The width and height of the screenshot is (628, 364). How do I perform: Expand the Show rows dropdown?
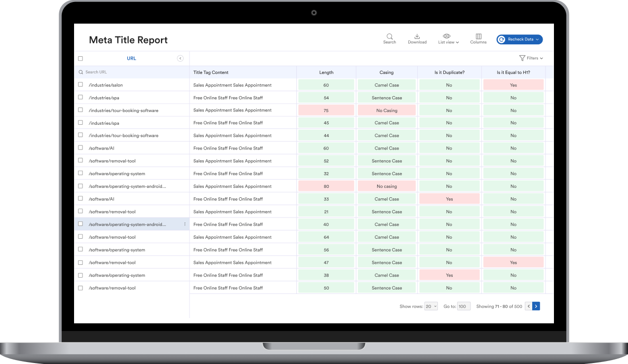pos(431,306)
